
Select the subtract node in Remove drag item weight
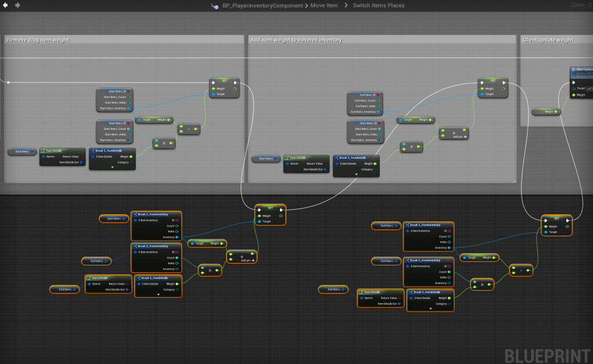point(188,129)
